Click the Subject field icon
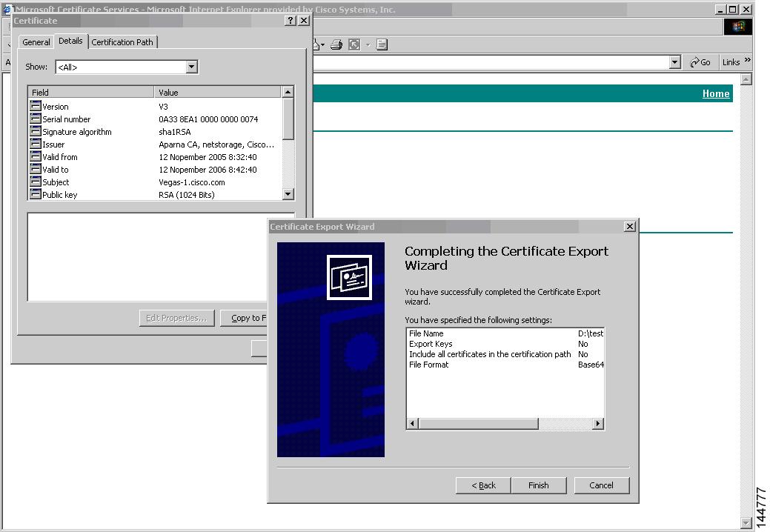This screenshot has height=532, width=770. [x=36, y=182]
